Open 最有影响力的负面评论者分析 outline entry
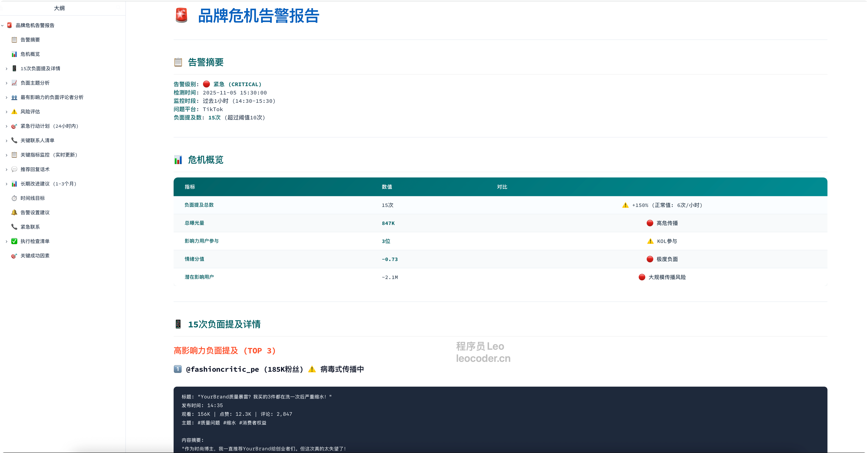The image size is (868, 453). pos(52,97)
